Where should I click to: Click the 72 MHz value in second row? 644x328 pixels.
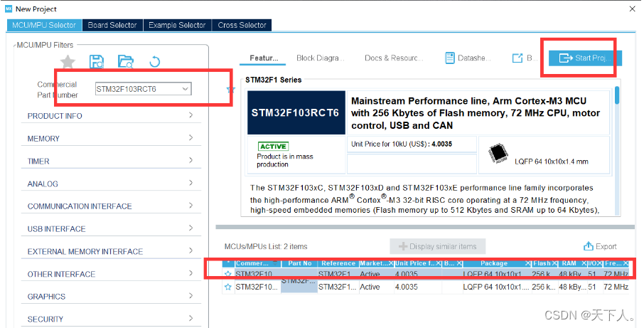(616, 287)
